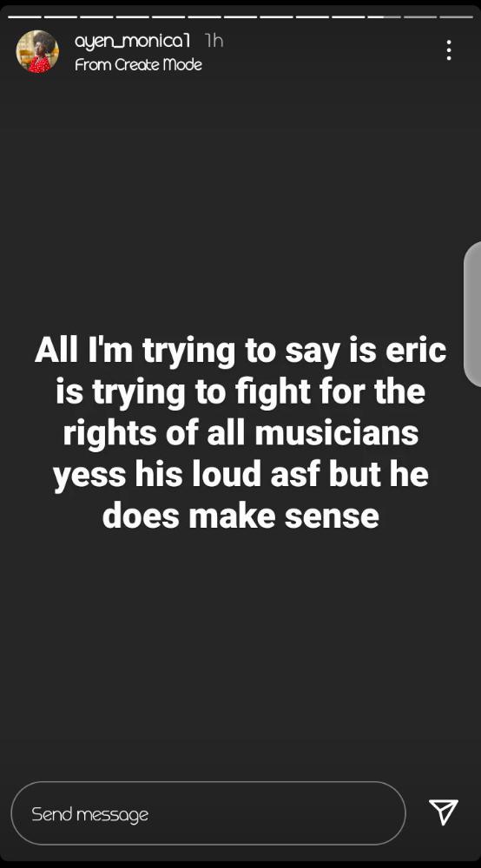Image resolution: width=481 pixels, height=868 pixels.
Task: Click the third story progress segment
Action: point(97,16)
